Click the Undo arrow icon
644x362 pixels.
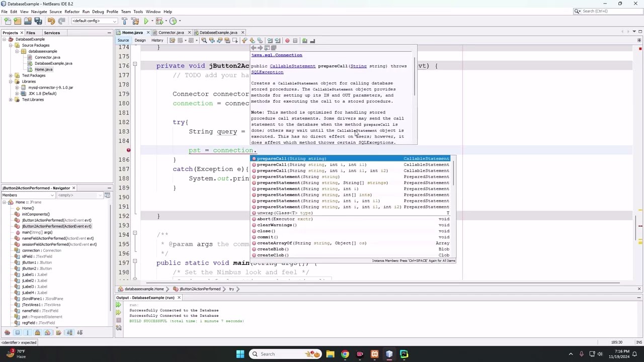pyautogui.click(x=51, y=21)
